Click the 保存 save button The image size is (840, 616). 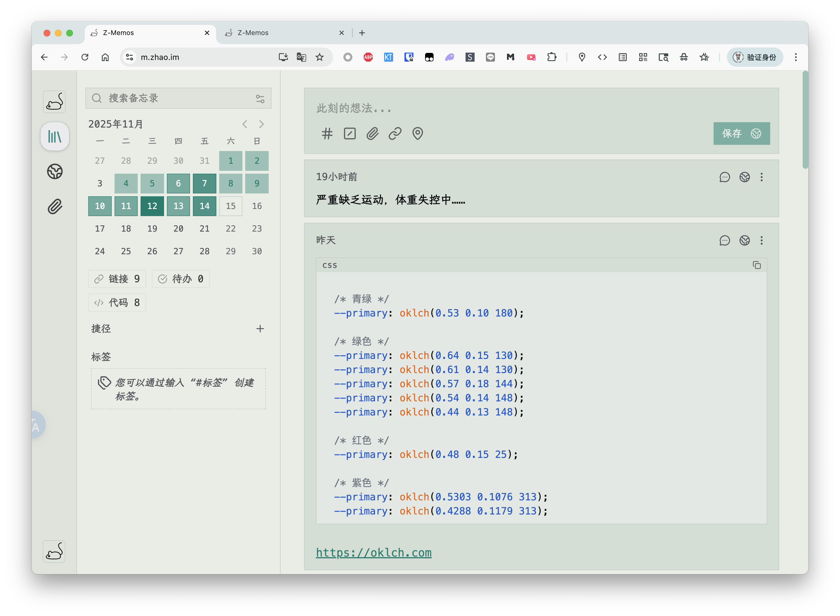[741, 133]
